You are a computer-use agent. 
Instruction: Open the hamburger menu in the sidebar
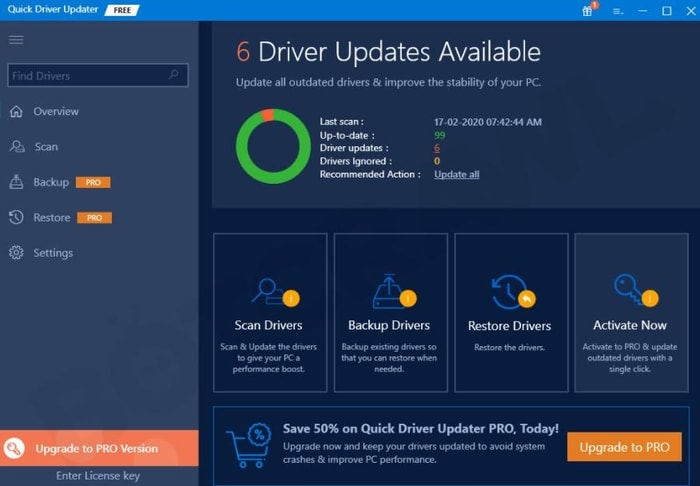(x=17, y=40)
